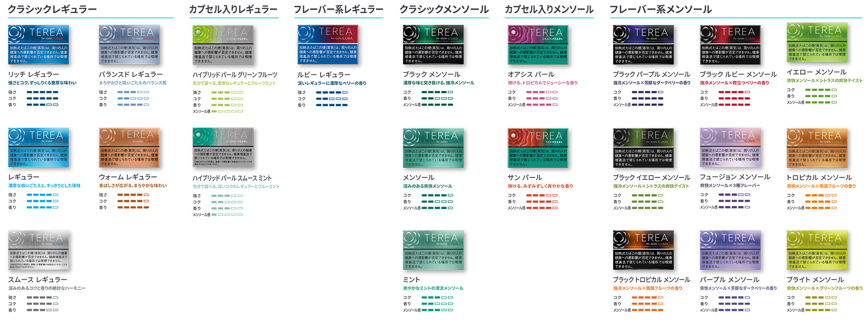The image size is (868, 320).
Task: Select the クラシックレギュラー category heading
Action: [x=52, y=9]
